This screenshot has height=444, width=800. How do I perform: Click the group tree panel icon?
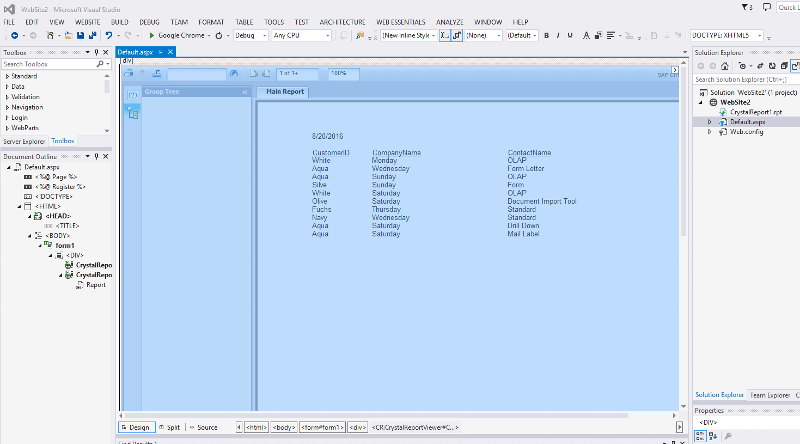pyautogui.click(x=133, y=113)
